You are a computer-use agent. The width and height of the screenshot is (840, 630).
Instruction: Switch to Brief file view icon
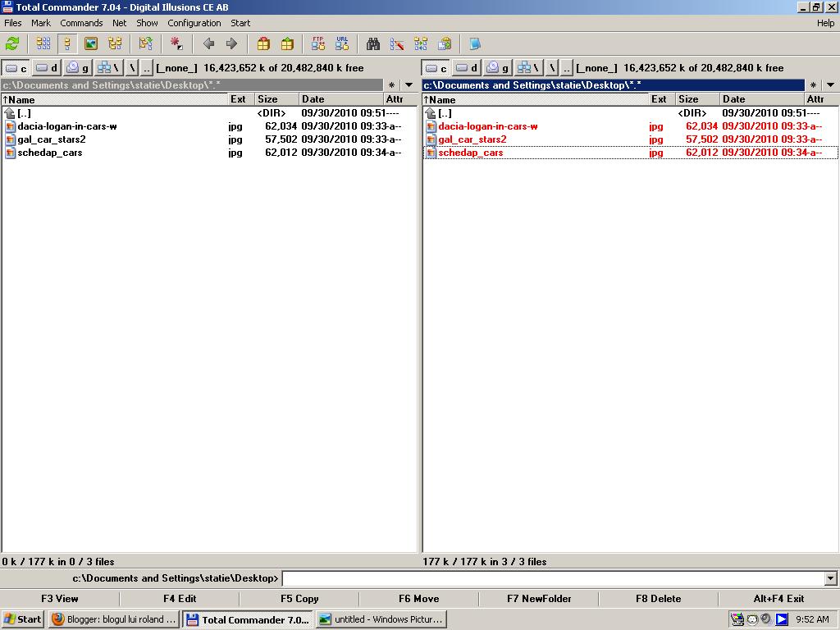[x=43, y=43]
